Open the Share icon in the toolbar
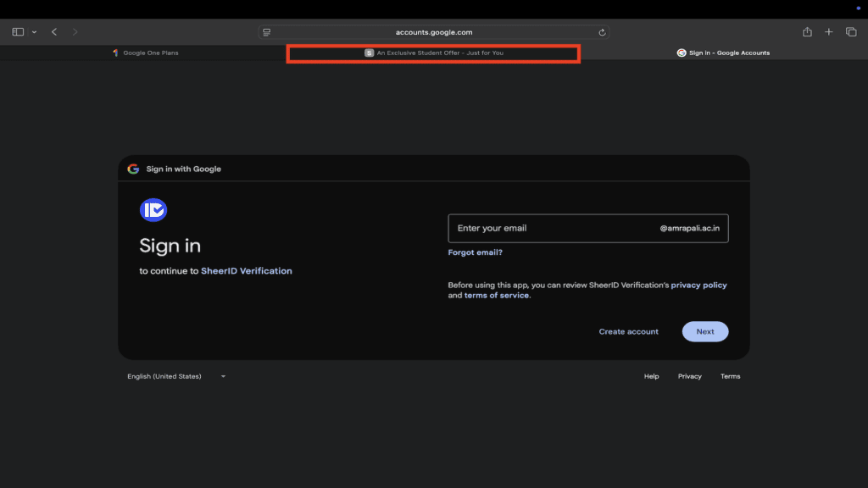 [806, 31]
